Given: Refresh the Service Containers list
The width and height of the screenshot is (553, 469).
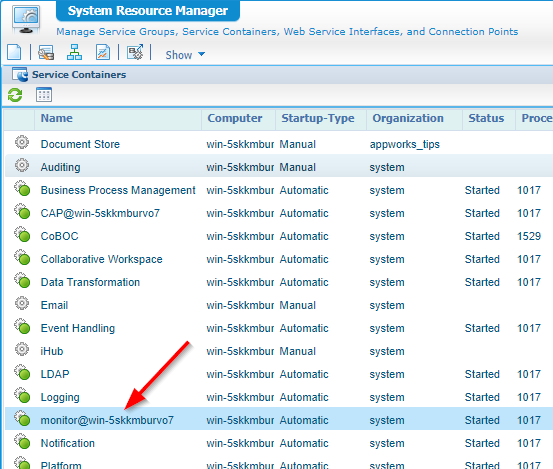Looking at the screenshot, I should pos(15,95).
